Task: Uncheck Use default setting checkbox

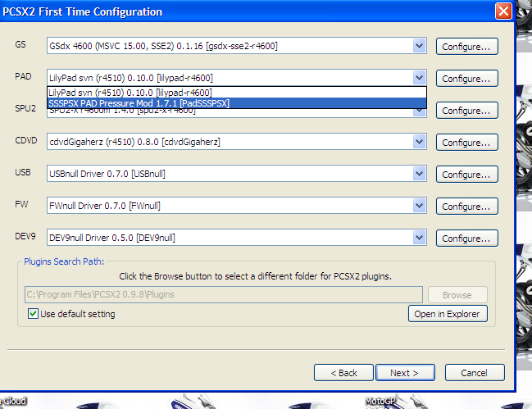Action: click(x=33, y=314)
